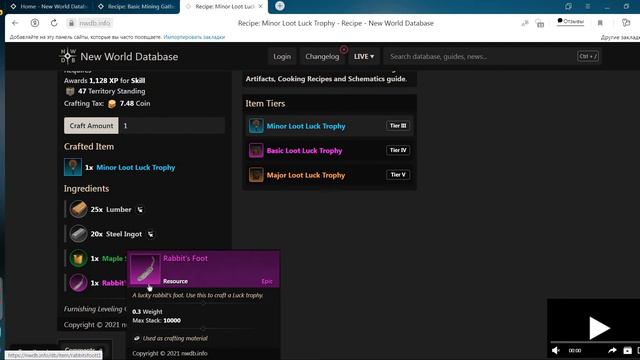Open the Lumber ingredient link
The width and height of the screenshot is (640, 360).
(119, 209)
